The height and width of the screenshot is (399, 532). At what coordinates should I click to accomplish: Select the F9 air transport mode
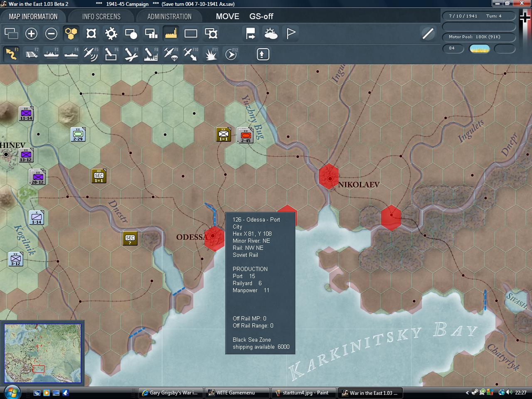pyautogui.click(x=171, y=54)
